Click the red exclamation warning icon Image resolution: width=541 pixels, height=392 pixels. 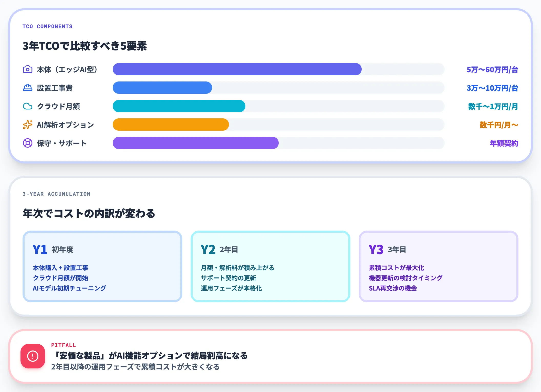[33, 356]
